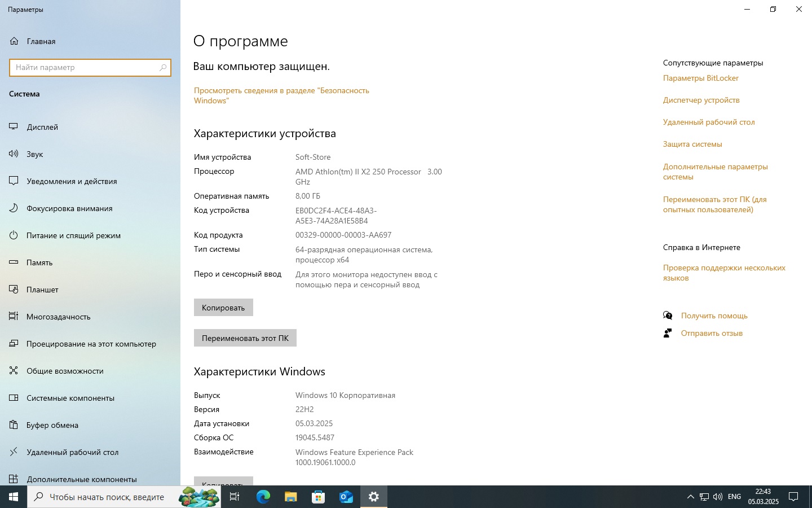Viewport: 812px width, 508px height.
Task: Select Проецирование на этот компьютер icon
Action: pos(14,344)
